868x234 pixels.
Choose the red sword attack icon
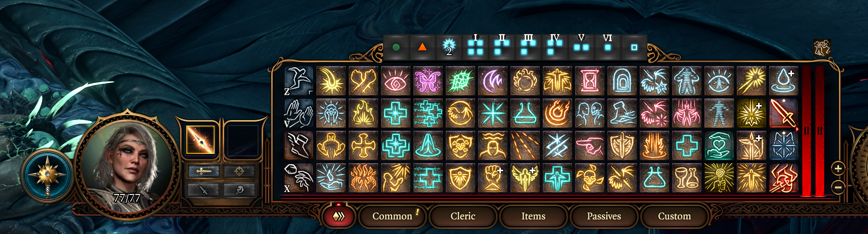click(784, 113)
